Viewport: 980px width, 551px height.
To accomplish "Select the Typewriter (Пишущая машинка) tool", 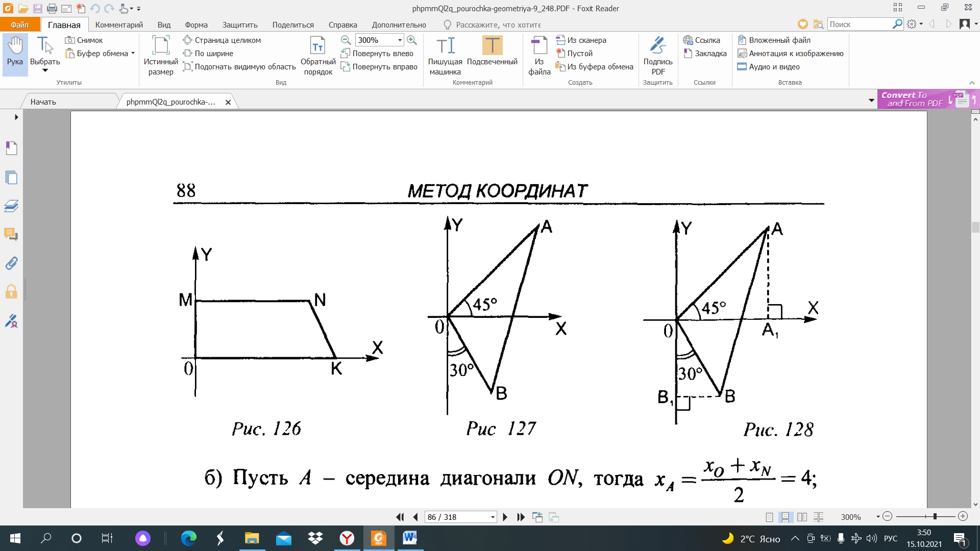I will tap(445, 56).
